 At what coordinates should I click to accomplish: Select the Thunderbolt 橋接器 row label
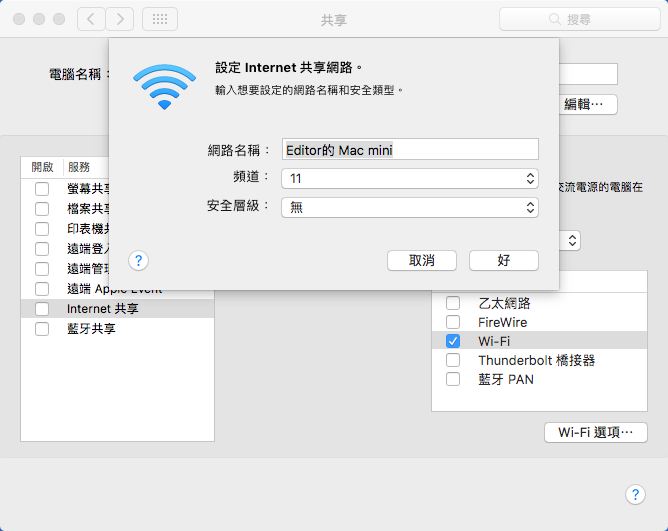(x=536, y=361)
